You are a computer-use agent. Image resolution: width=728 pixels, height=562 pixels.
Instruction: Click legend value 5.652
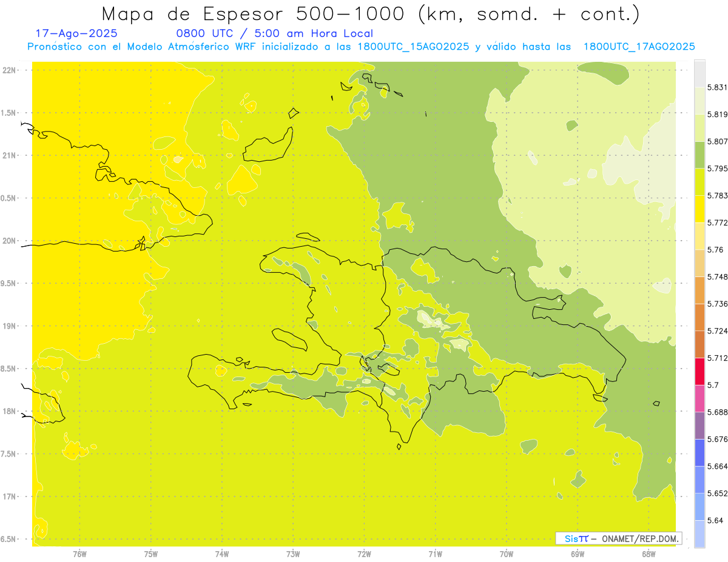click(x=717, y=493)
